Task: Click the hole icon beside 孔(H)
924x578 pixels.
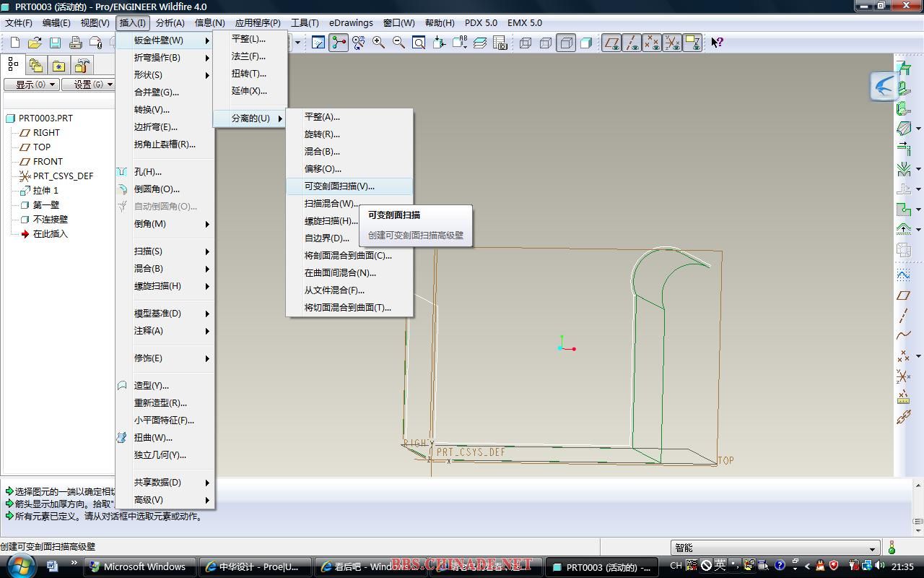Action: pyautogui.click(x=122, y=172)
